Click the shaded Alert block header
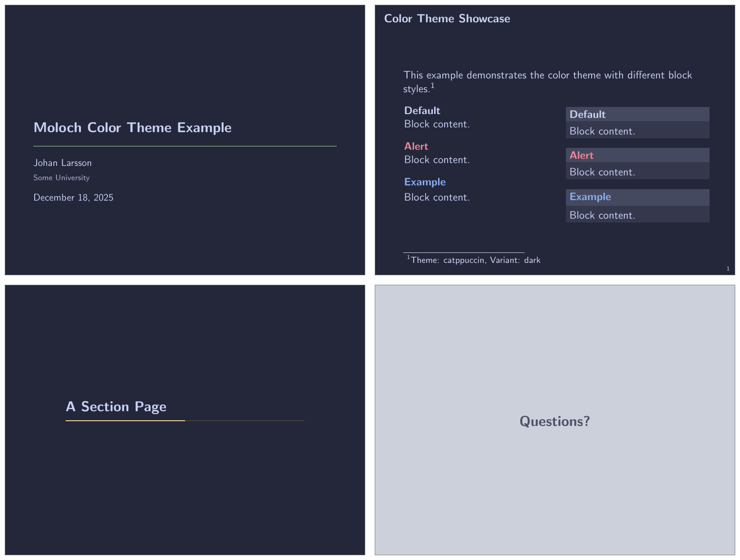Image resolution: width=740 pixels, height=560 pixels. (x=637, y=155)
